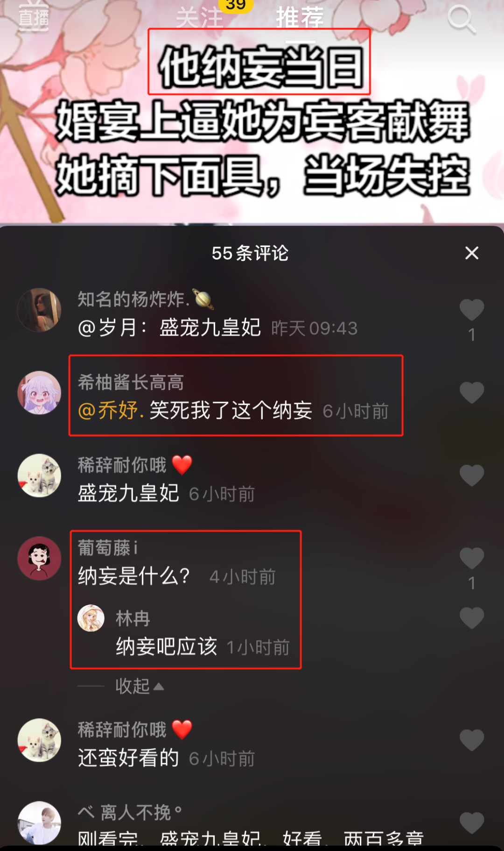This screenshot has width=504, height=851.
Task: Collapse replies with 收起
Action: pyautogui.click(x=140, y=686)
